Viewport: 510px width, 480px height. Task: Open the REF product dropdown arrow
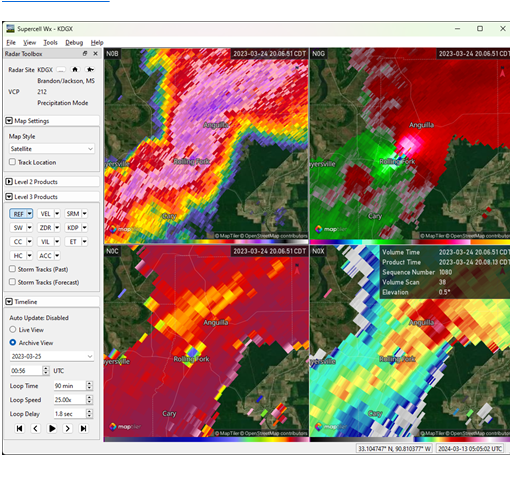pos(30,214)
